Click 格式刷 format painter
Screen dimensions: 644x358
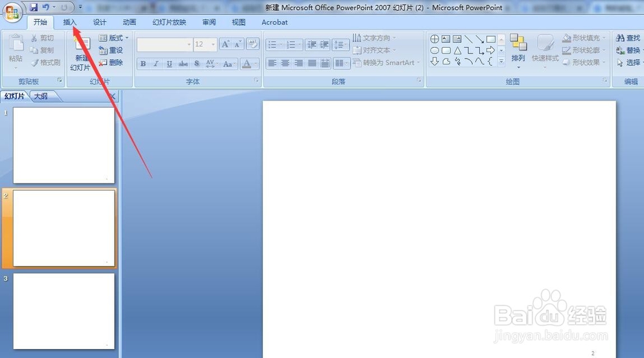point(46,62)
